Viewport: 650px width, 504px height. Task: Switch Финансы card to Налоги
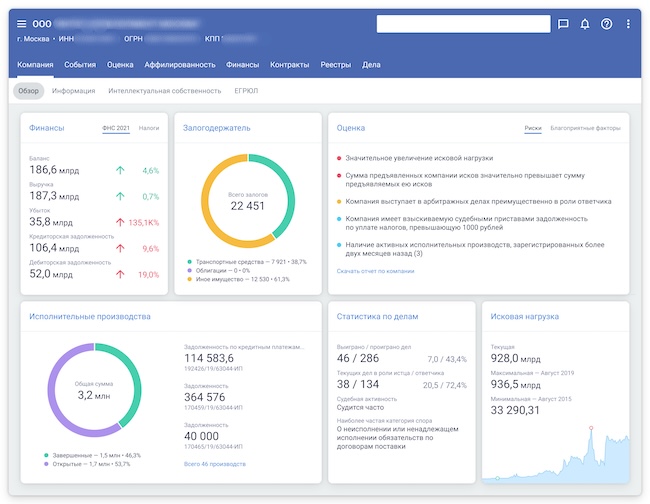149,128
